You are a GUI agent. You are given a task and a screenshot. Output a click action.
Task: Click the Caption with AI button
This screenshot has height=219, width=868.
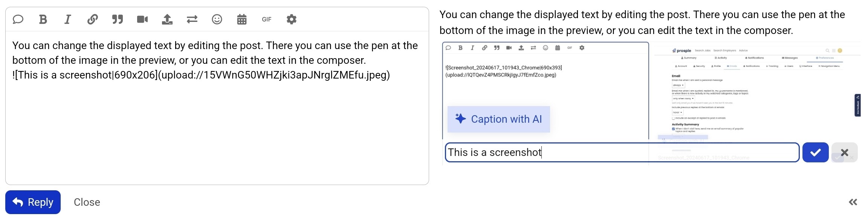(x=499, y=119)
